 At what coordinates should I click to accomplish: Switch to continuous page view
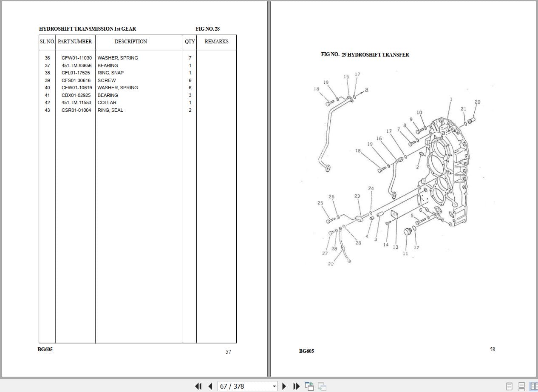click(x=521, y=386)
